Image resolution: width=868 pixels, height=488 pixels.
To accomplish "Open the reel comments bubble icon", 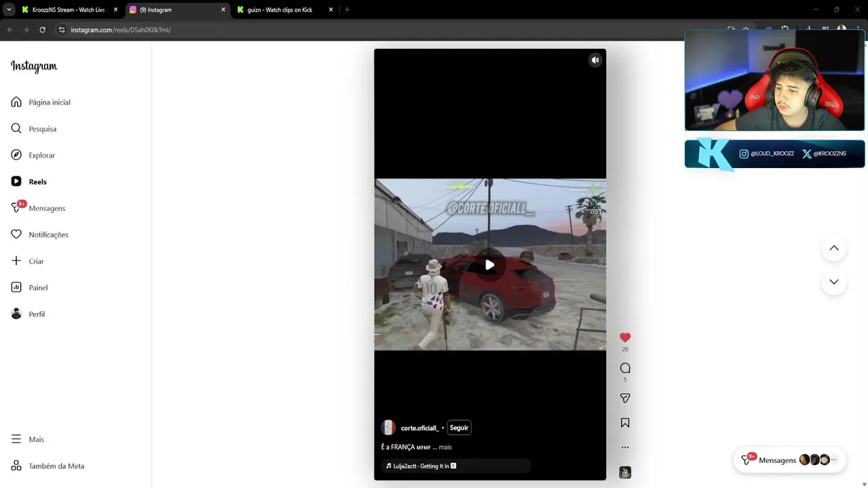I will coord(625,368).
